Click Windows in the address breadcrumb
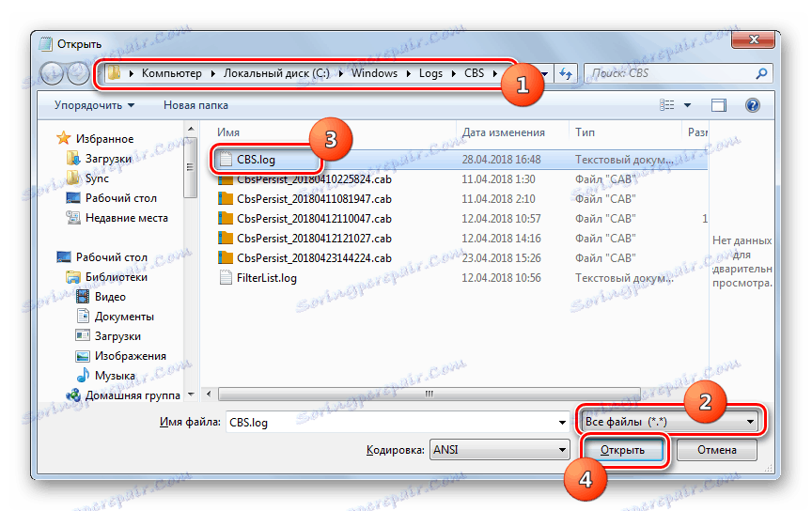 tap(374, 73)
